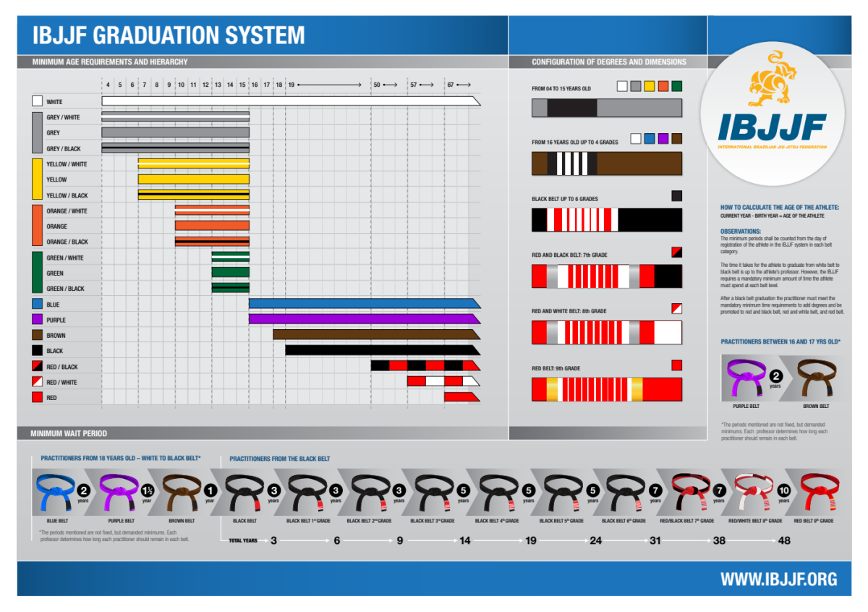Click the 'YELLOW / BLACK' row label
The height and width of the screenshot is (612, 868).
pyautogui.click(x=67, y=195)
